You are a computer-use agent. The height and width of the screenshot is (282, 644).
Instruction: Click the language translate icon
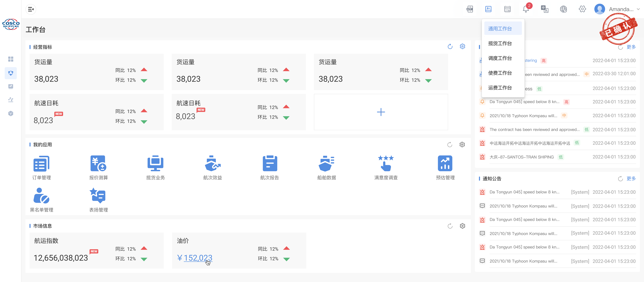click(545, 9)
